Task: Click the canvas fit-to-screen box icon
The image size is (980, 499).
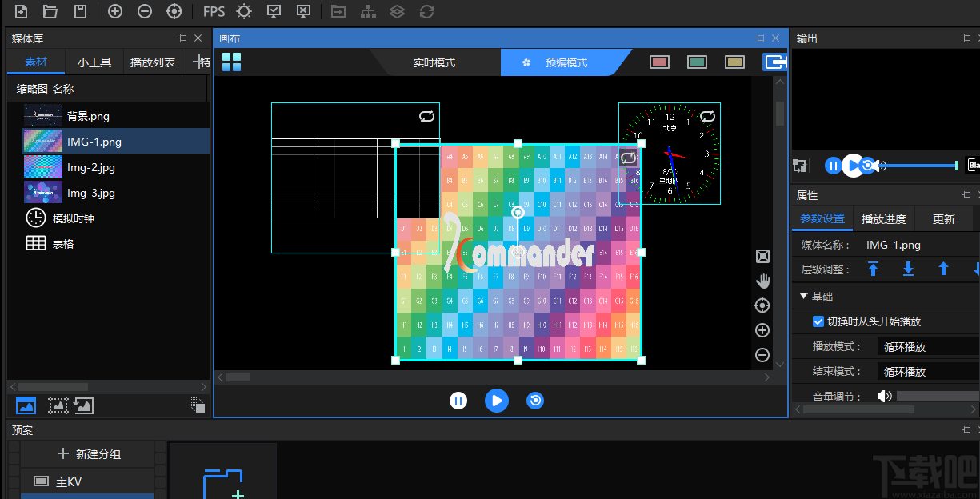Action: click(x=762, y=256)
